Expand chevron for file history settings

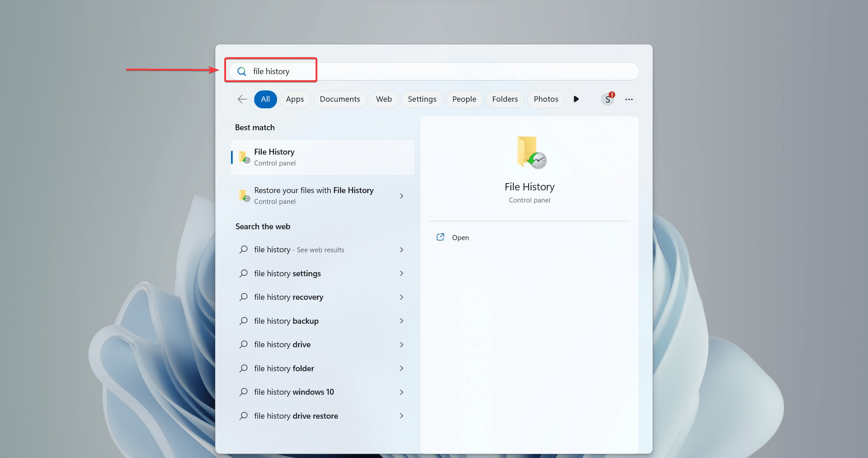click(401, 273)
